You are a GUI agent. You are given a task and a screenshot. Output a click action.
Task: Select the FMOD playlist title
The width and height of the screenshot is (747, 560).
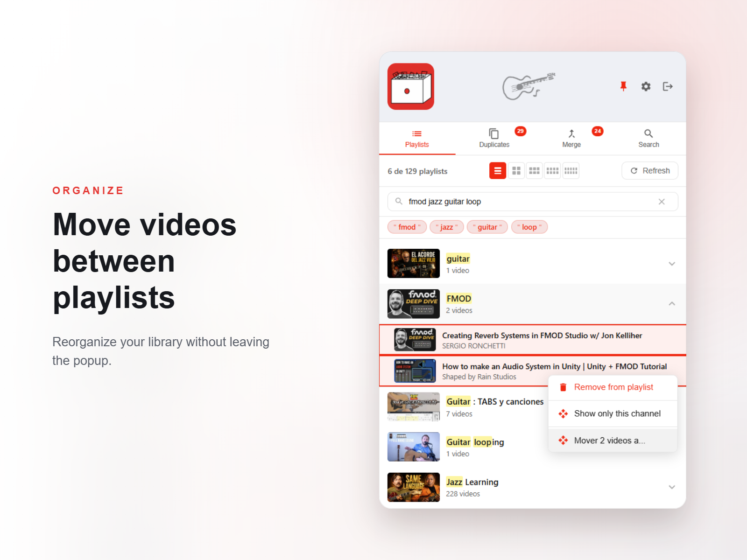coord(459,299)
